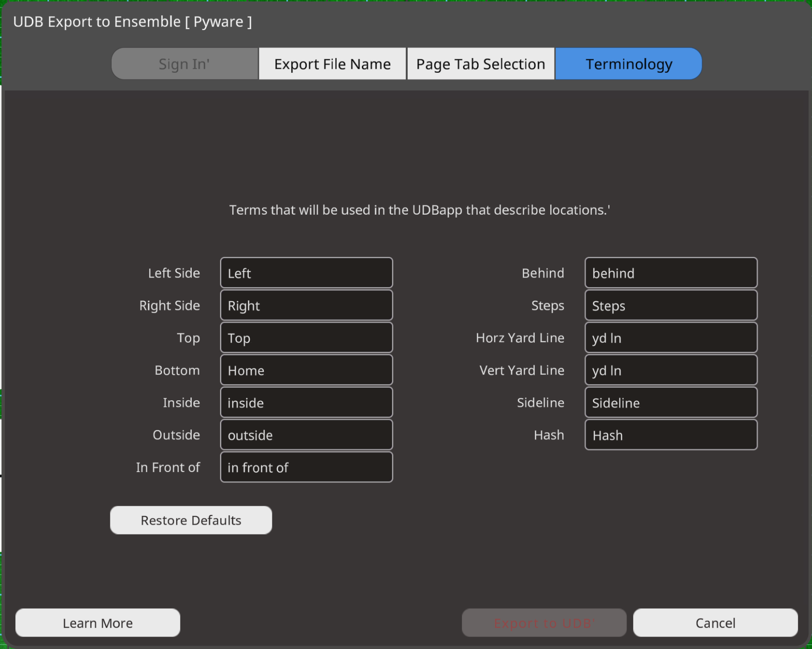Click the Steps input field
The height and width of the screenshot is (649, 812).
671,305
